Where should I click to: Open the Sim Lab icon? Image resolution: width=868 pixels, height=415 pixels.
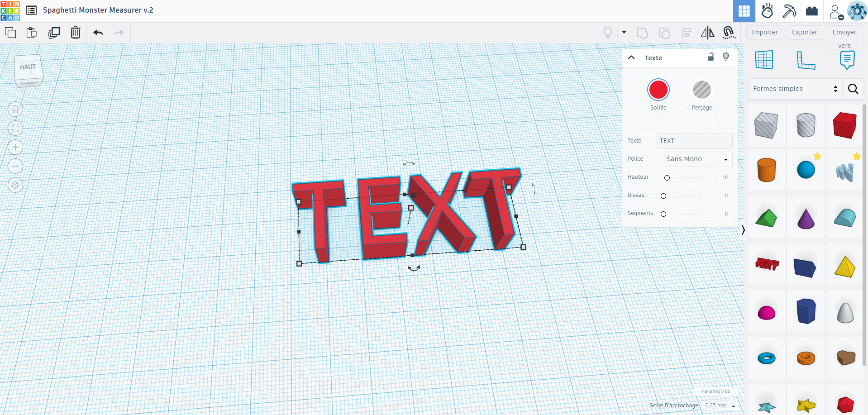(767, 11)
